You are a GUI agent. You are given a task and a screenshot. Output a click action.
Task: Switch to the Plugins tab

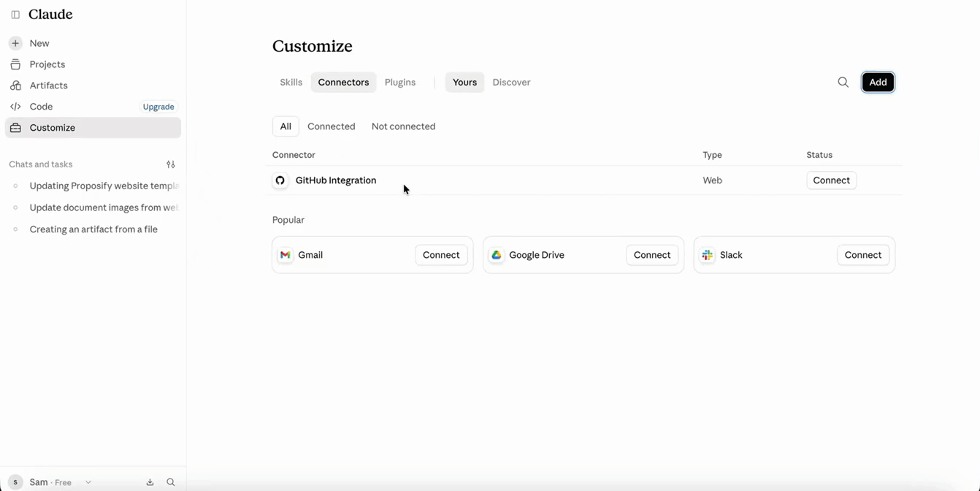(x=400, y=83)
